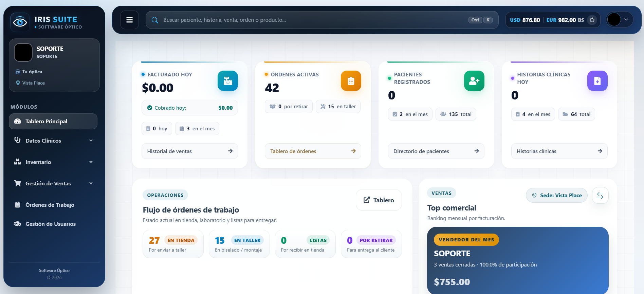Click the green check icon by Cobrado hoy
This screenshot has height=294, width=644.
(150, 108)
